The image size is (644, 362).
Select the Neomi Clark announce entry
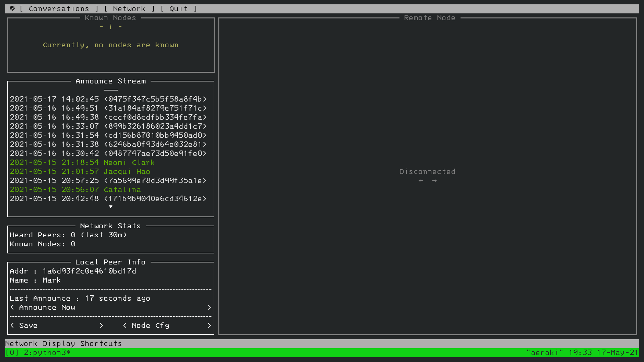pyautogui.click(x=82, y=163)
